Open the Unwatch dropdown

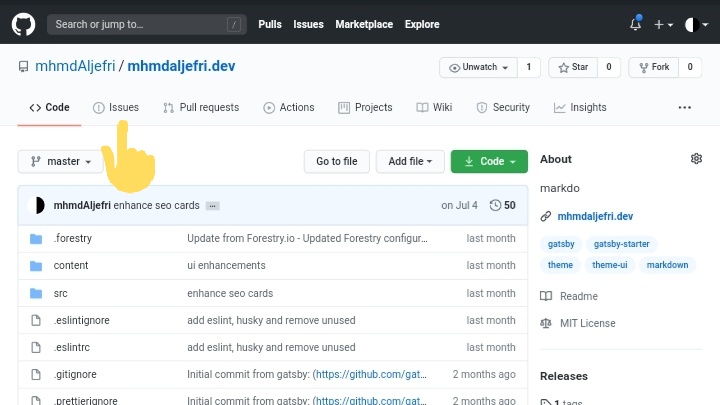[478, 68]
